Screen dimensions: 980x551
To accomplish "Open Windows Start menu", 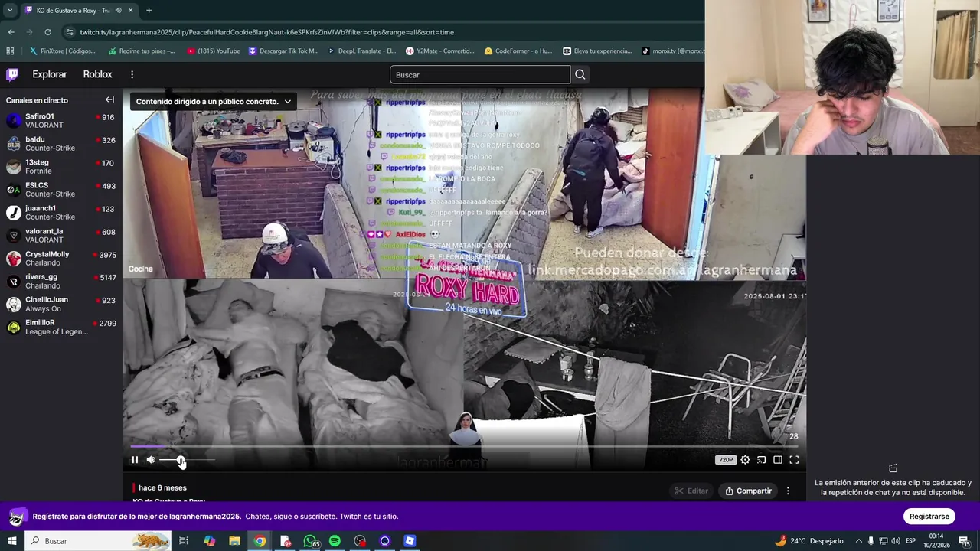I will coord(11,541).
